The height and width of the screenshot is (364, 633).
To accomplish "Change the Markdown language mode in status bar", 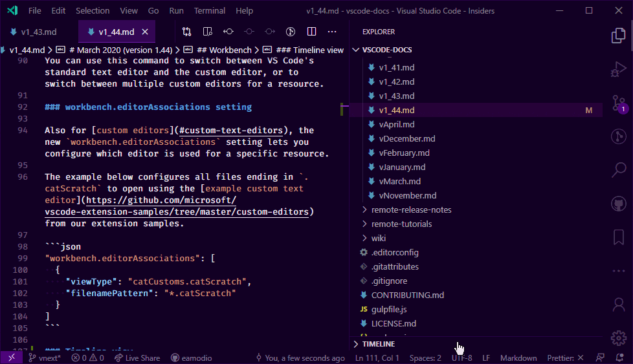I will coord(518,358).
